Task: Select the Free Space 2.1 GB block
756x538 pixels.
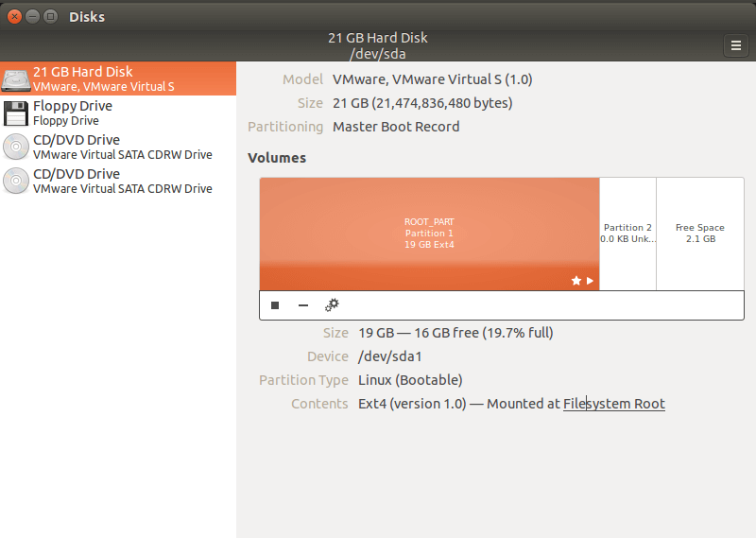Action: [x=700, y=234]
